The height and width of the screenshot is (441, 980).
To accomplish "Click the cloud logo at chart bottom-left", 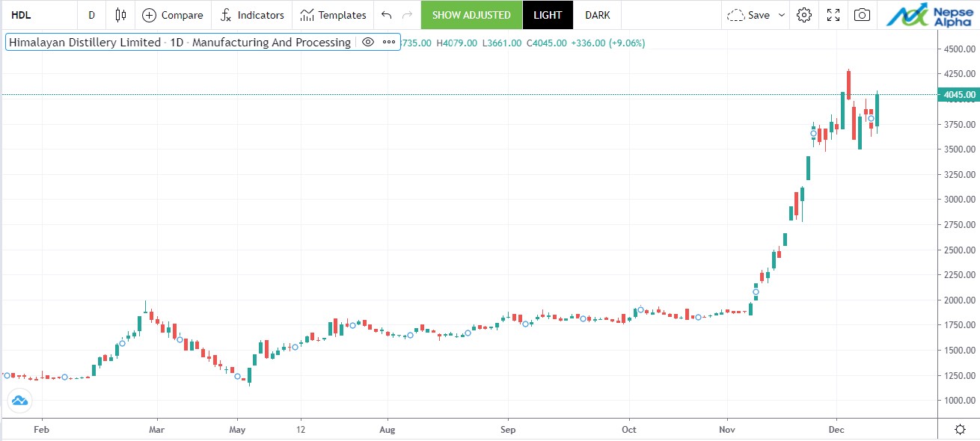I will [19, 401].
